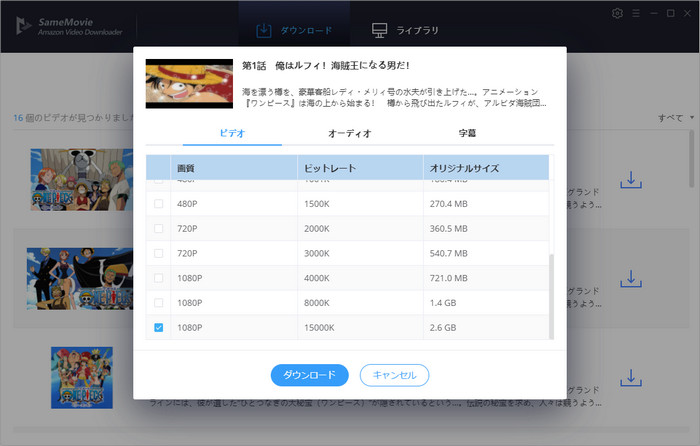Click the third One Piece poster thumbnail
Image resolution: width=700 pixels, height=446 pixels.
tap(82, 378)
